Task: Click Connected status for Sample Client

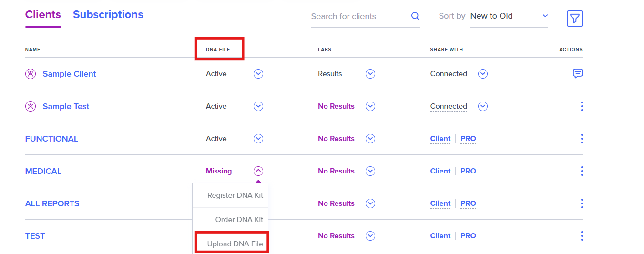Action: point(449,74)
